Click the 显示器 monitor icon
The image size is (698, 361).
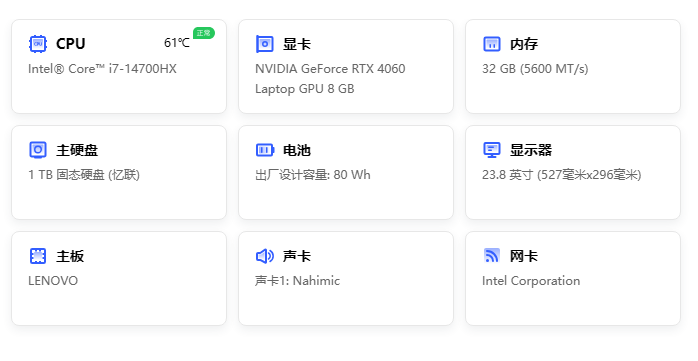[492, 150]
